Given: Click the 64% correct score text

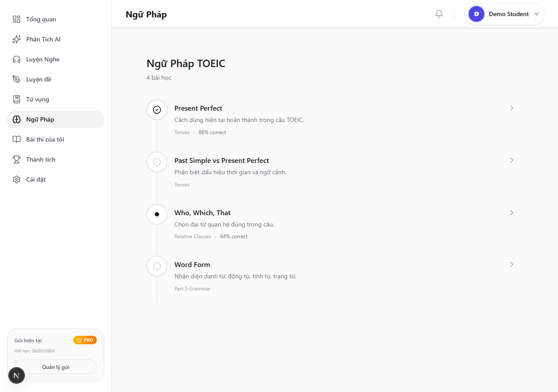Looking at the screenshot, I should 234,237.
